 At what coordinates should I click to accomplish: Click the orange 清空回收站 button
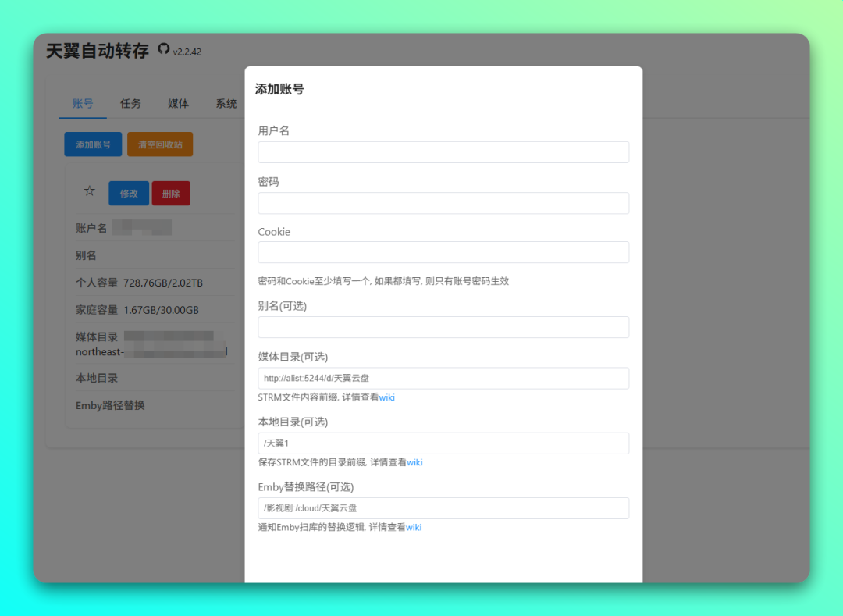click(x=160, y=144)
